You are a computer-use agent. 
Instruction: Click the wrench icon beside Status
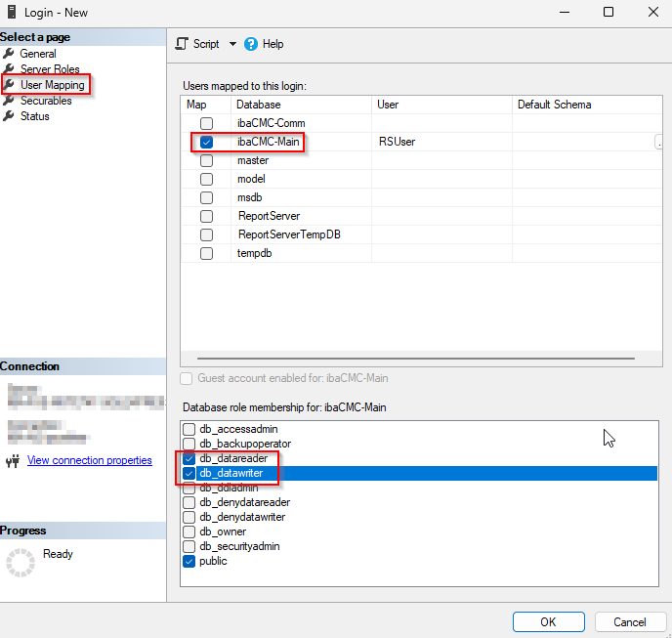click(x=9, y=116)
